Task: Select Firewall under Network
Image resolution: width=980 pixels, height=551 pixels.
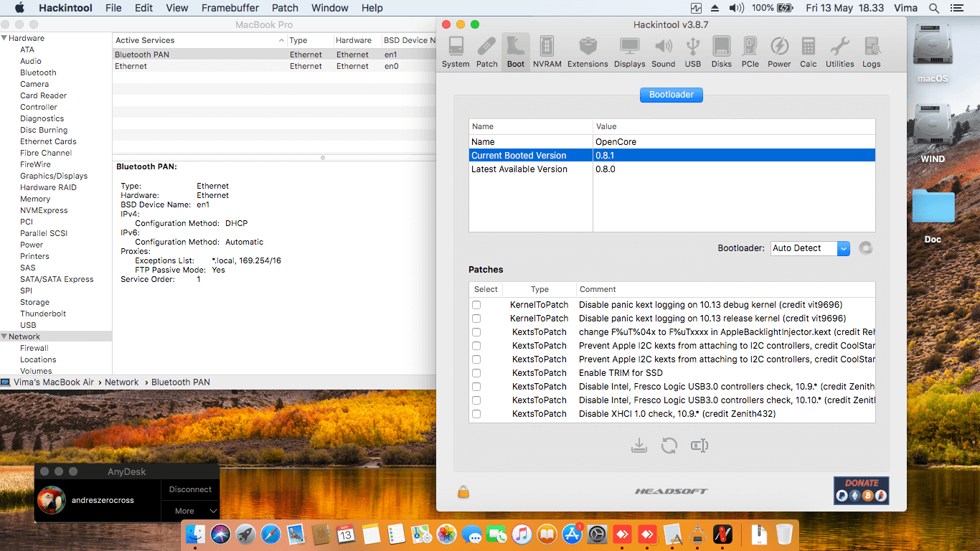Action: coord(34,348)
